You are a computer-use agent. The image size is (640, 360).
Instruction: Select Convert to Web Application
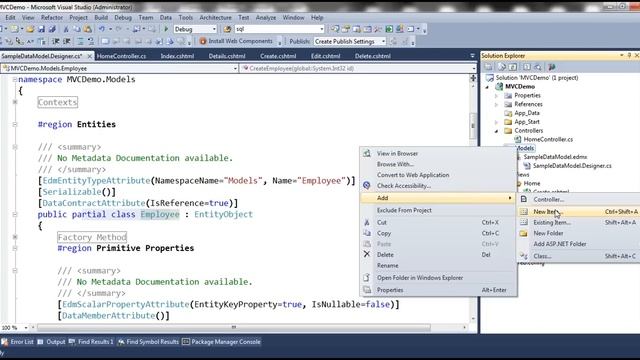point(438,175)
